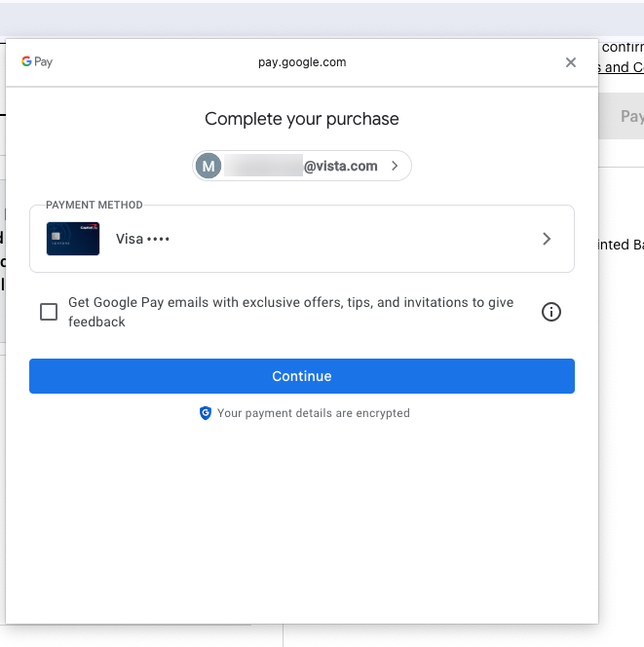Click the M account avatar
644x647 pixels.
[208, 166]
